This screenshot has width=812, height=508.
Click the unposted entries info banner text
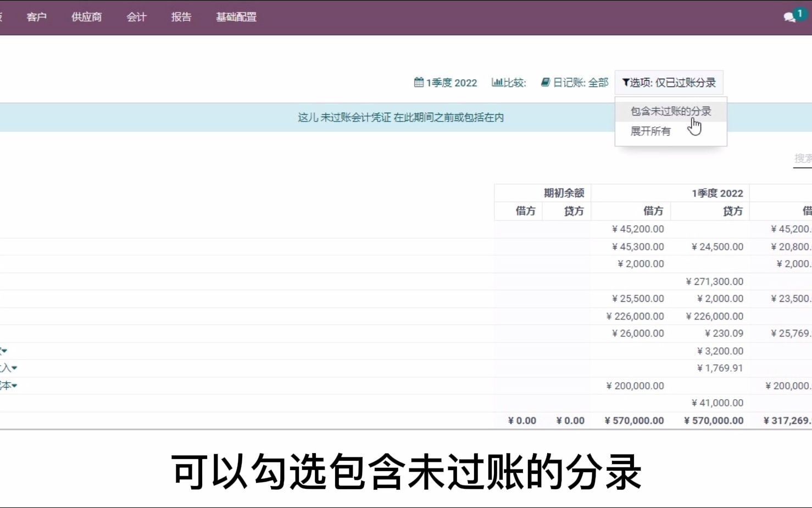click(x=401, y=117)
